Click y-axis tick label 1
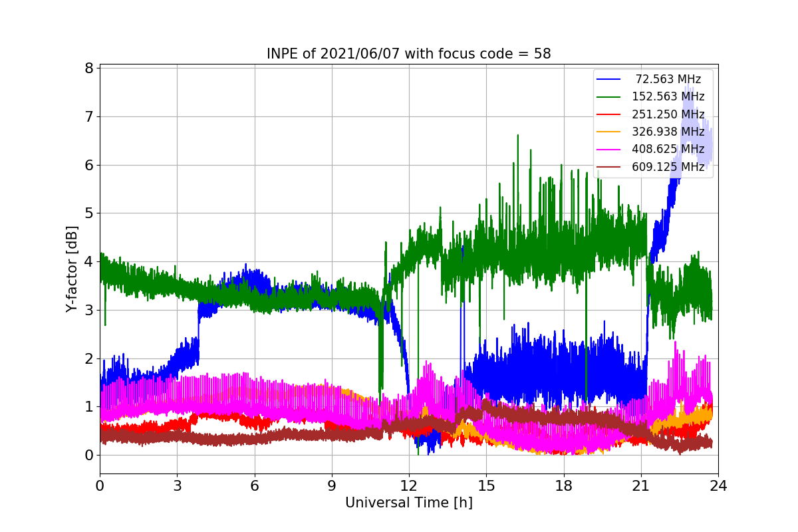798x532 pixels. 89,407
